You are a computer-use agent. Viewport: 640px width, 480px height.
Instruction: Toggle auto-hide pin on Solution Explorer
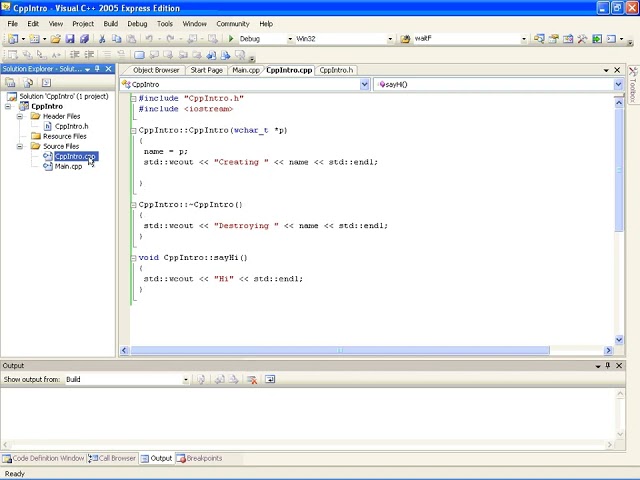coord(98,69)
